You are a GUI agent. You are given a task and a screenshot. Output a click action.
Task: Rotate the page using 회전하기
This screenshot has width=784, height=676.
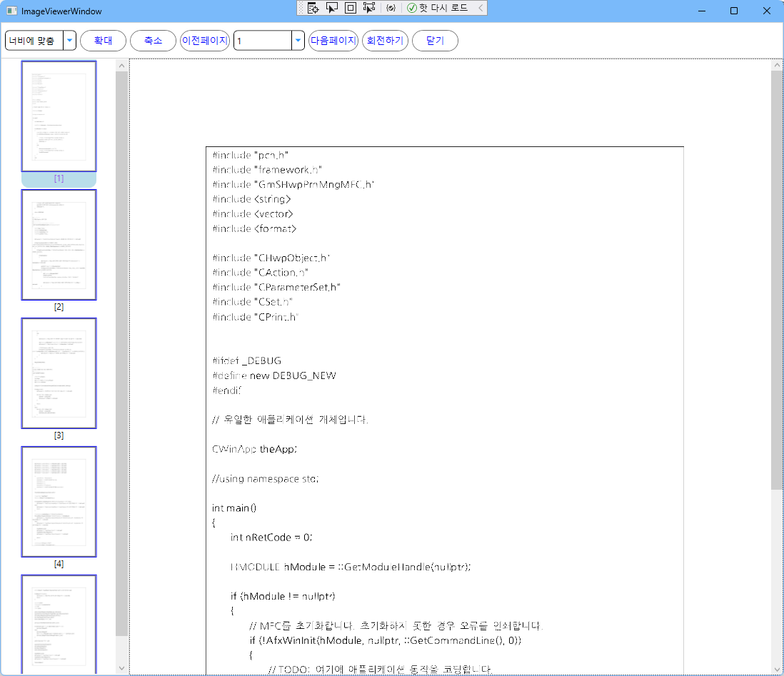coord(385,41)
